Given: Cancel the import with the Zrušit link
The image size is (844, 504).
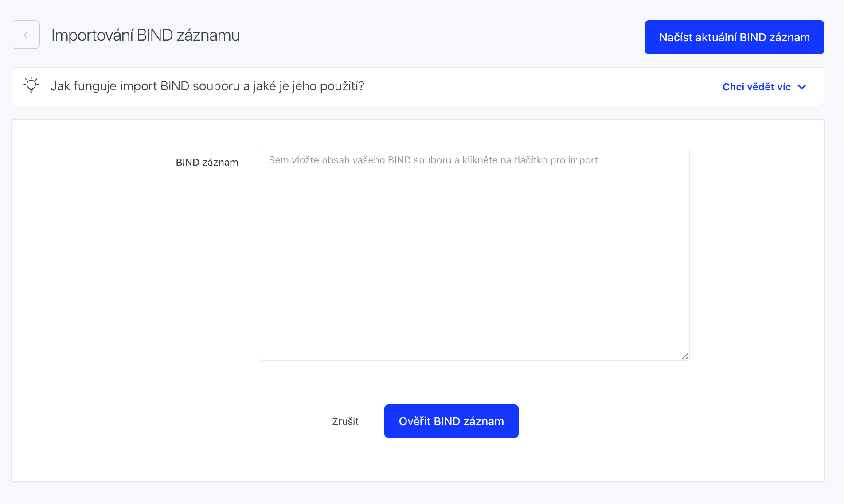Looking at the screenshot, I should point(345,421).
